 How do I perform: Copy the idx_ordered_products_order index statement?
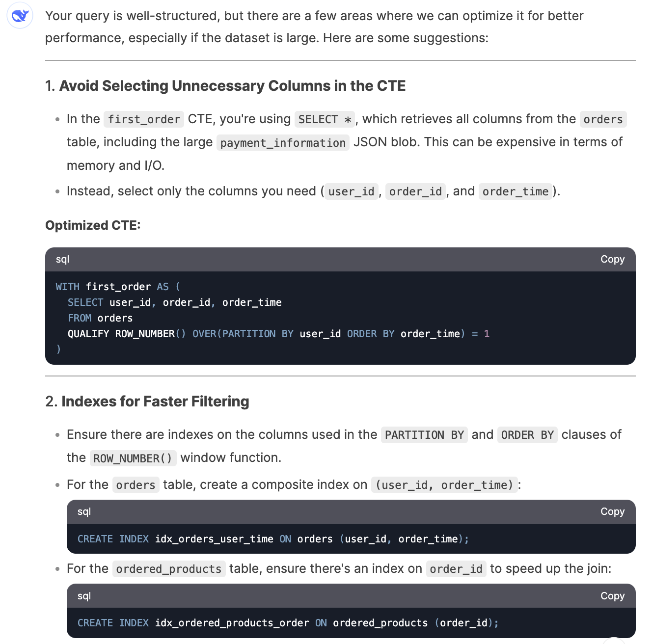click(x=612, y=596)
